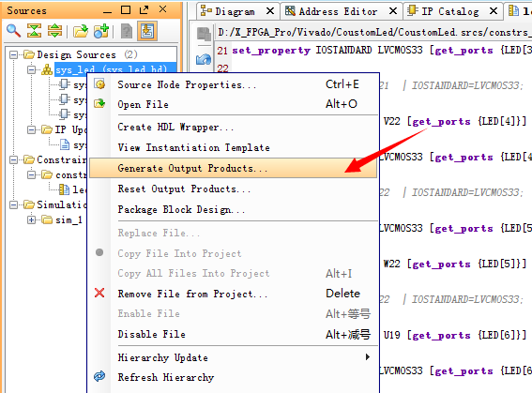
Task: Float the Sources panel with arrow icon
Action: point(144,9)
